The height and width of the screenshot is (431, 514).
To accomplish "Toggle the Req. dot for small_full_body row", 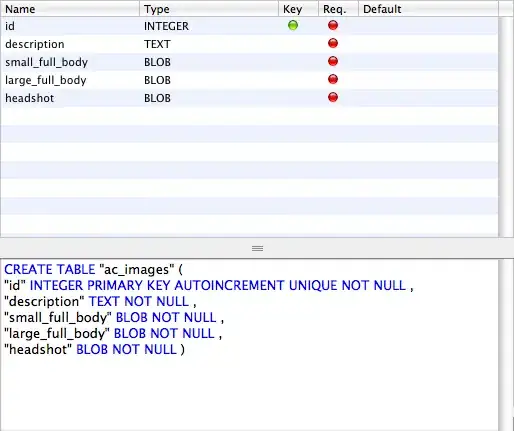I will tap(333, 61).
